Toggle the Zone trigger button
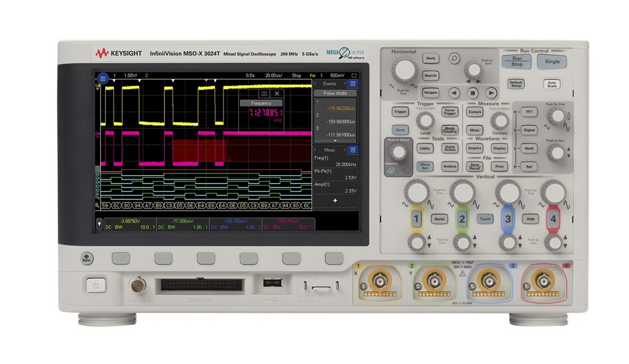Screen dimensions: 629x364 tap(400, 131)
